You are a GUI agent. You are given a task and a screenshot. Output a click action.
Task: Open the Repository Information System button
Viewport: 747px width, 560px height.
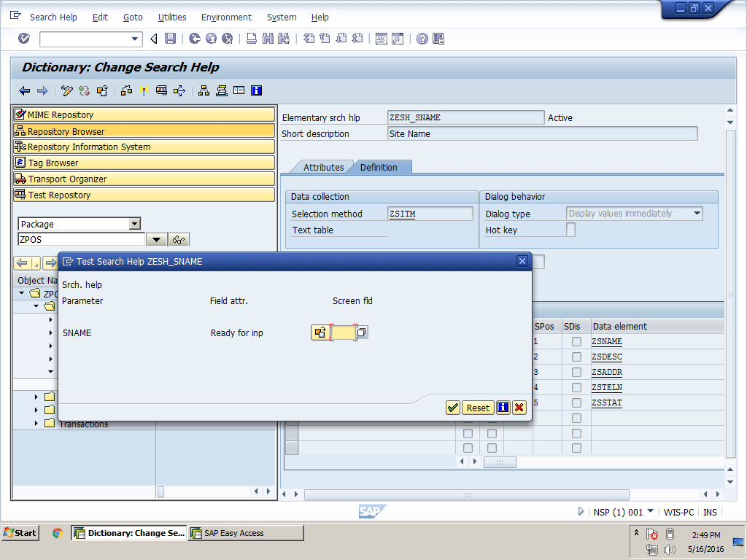click(144, 147)
